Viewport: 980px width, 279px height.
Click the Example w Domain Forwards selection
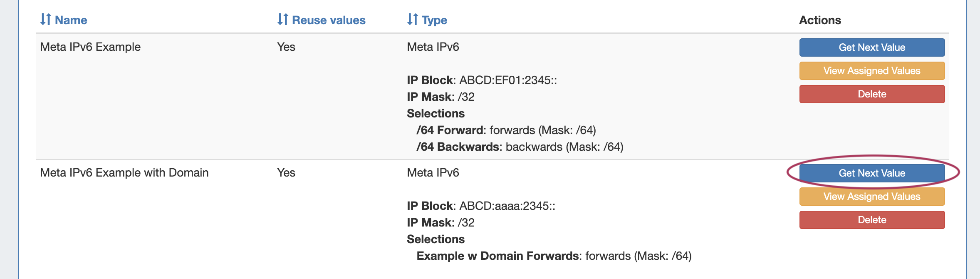(x=554, y=256)
